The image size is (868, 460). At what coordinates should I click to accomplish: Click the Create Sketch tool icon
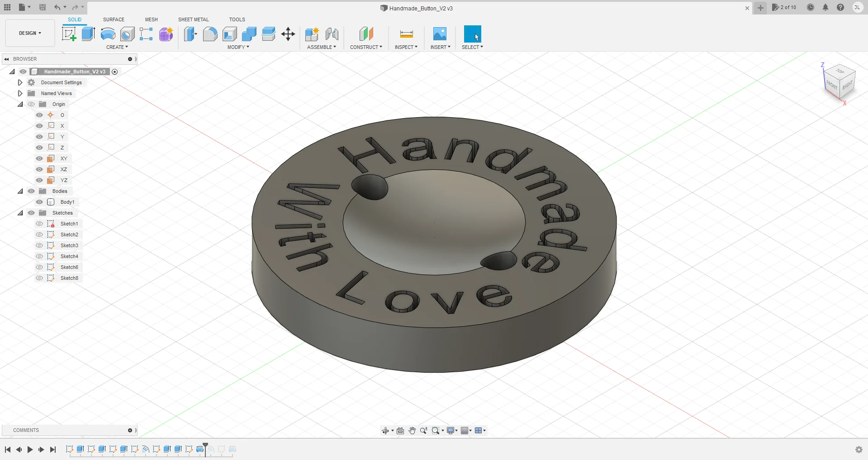(69, 34)
